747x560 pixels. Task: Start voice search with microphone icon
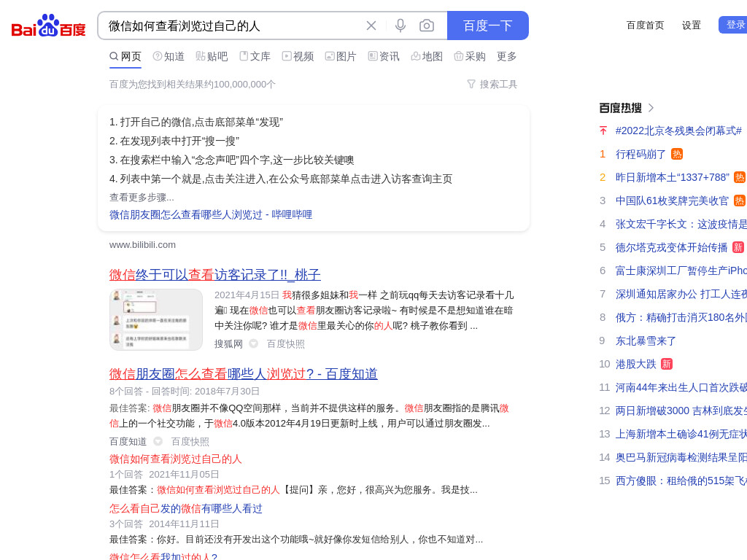click(400, 26)
